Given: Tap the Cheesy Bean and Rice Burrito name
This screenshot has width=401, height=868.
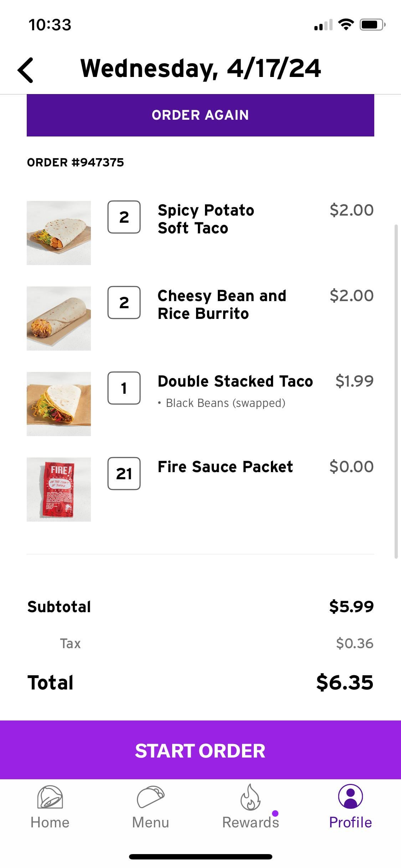Looking at the screenshot, I should (x=222, y=305).
